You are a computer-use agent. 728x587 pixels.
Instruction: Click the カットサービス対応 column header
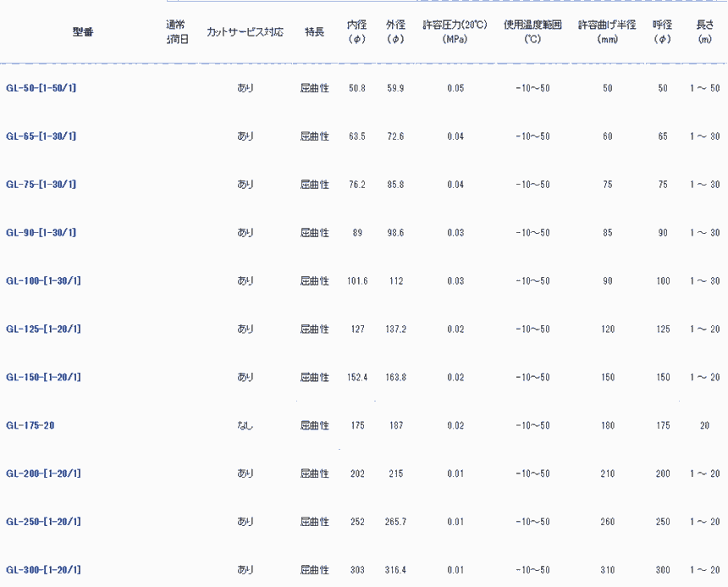click(x=245, y=32)
